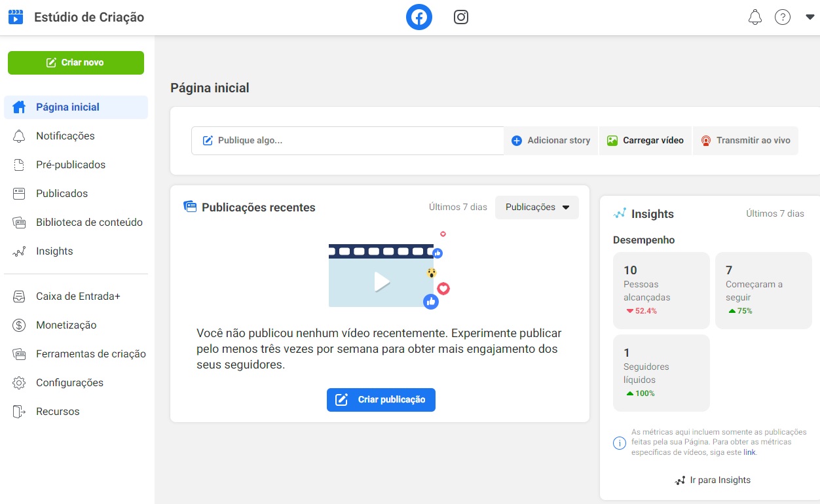Screen dimensions: 820x504
Task: Open Pré-publicados in the sidebar
Action: click(x=76, y=165)
